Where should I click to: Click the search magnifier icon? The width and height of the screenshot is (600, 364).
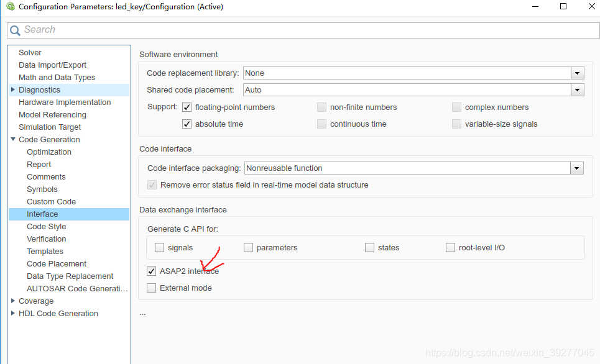15,30
